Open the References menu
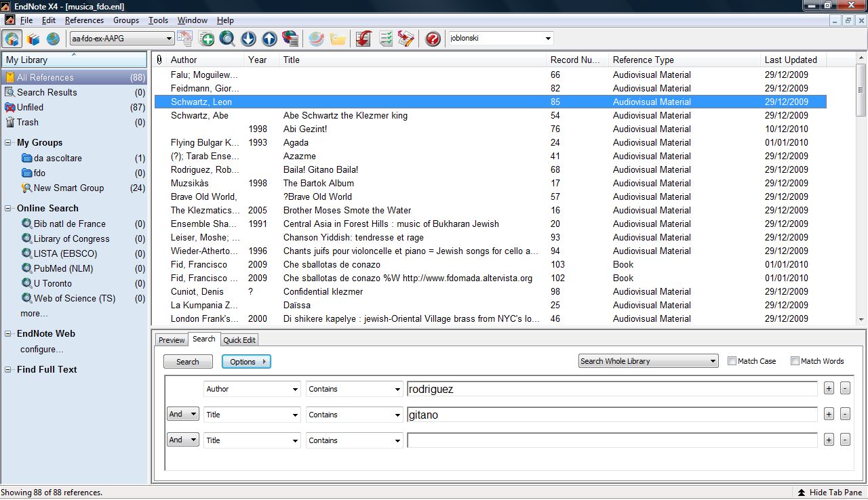Screen dimensions: 868x500 (84, 20)
